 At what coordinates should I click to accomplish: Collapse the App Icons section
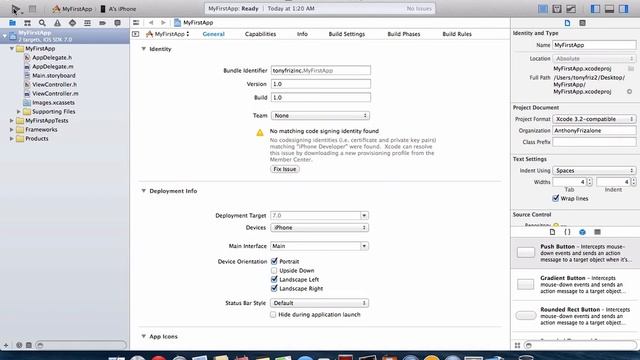(x=144, y=336)
